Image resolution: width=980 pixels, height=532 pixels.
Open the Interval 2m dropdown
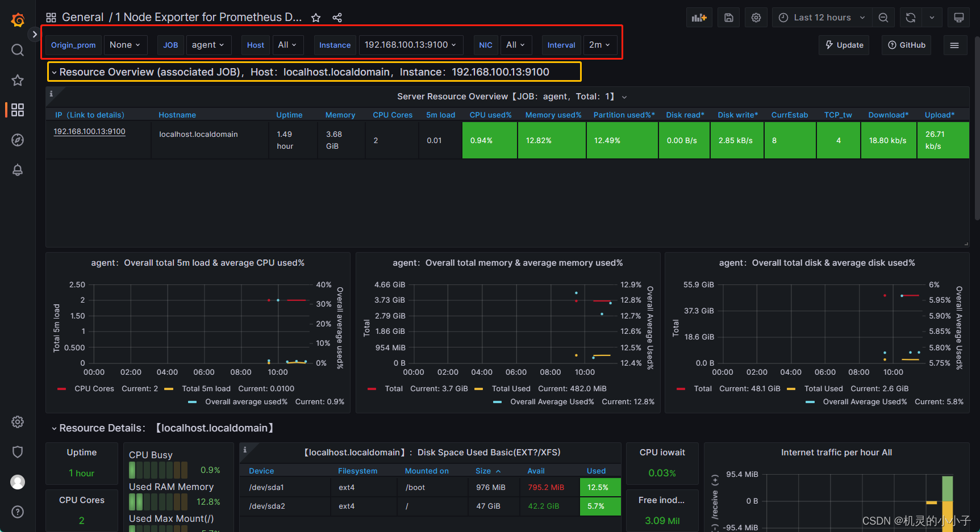599,45
